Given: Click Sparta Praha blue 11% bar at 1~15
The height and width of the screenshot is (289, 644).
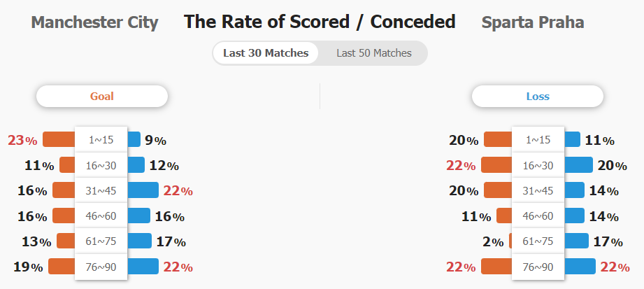Looking at the screenshot, I should pyautogui.click(x=572, y=139).
